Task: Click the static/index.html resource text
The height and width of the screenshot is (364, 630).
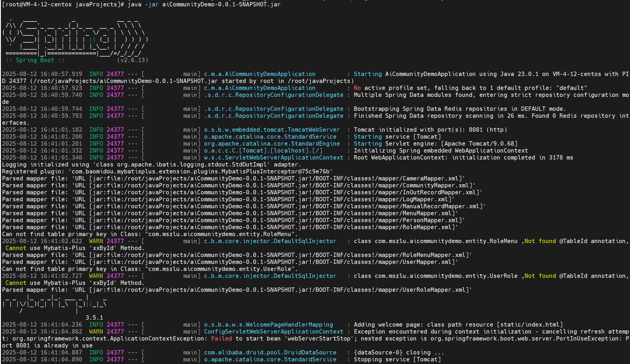Action: [x=530, y=325]
